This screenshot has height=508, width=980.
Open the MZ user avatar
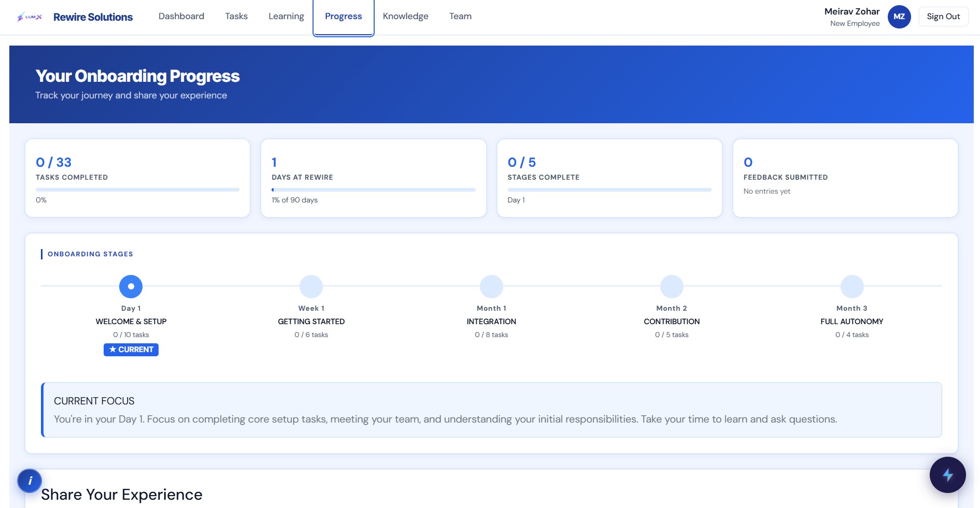[899, 17]
